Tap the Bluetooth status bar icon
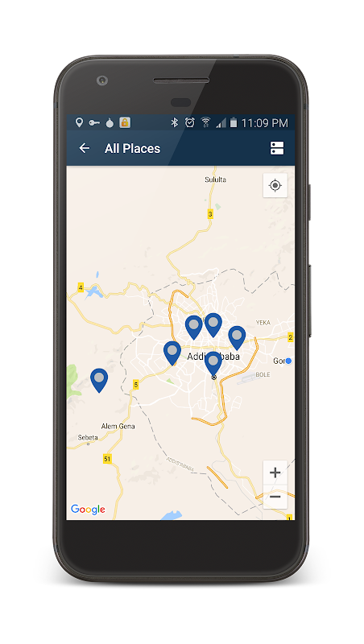 [175, 122]
